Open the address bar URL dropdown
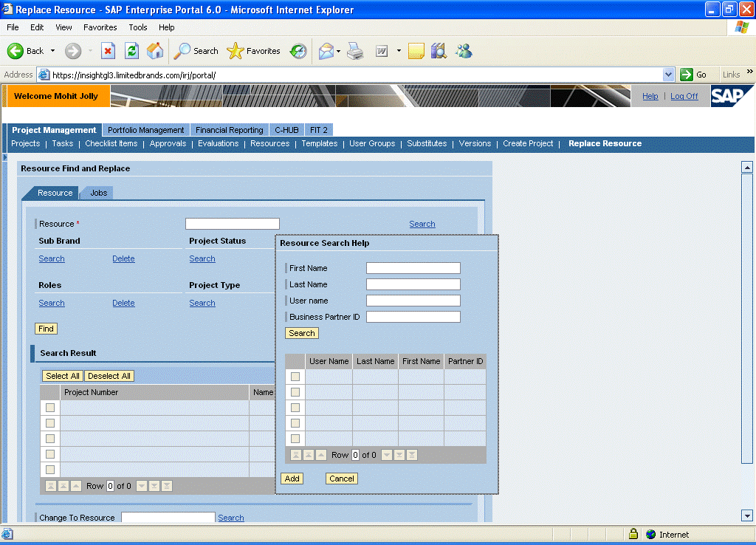This screenshot has width=756, height=545. point(668,75)
